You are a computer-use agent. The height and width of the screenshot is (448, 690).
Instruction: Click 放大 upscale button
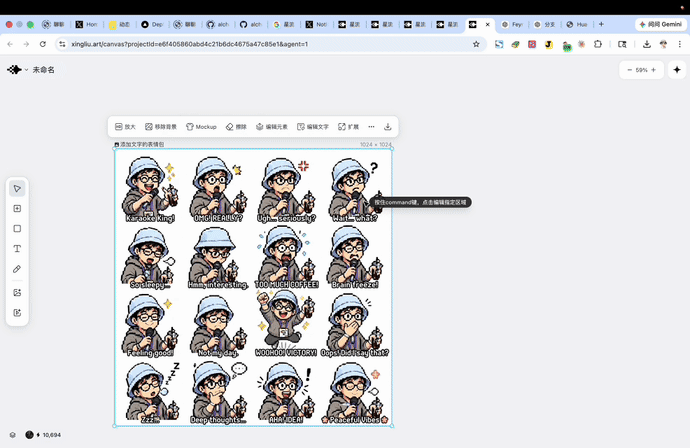coord(125,127)
